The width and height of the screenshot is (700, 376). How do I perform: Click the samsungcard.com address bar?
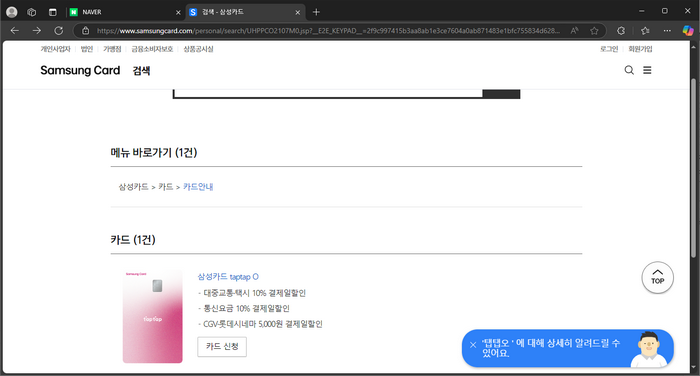[328, 31]
